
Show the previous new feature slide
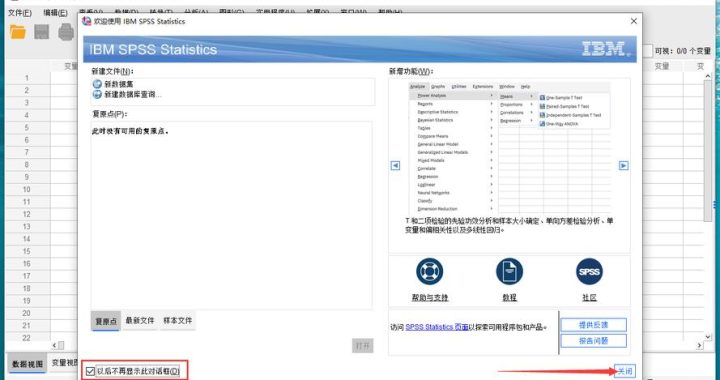(x=395, y=166)
